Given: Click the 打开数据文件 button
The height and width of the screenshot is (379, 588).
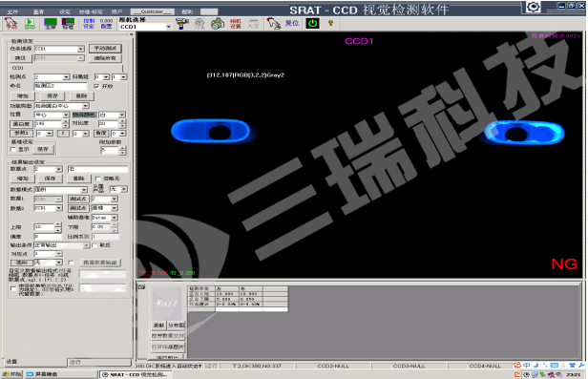Looking at the screenshot, I should point(168,336).
